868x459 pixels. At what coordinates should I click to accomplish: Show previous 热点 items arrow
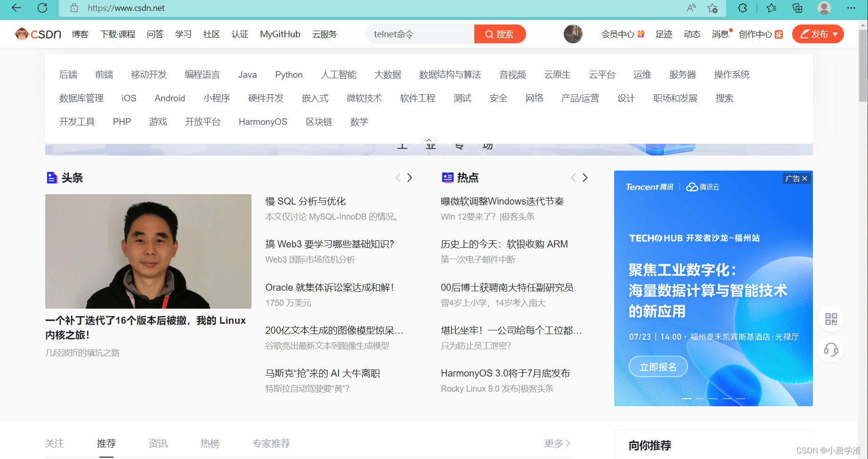tap(573, 178)
